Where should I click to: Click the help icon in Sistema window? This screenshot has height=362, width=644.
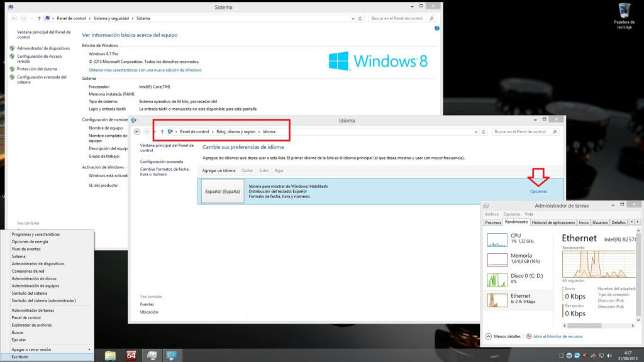[436, 28]
